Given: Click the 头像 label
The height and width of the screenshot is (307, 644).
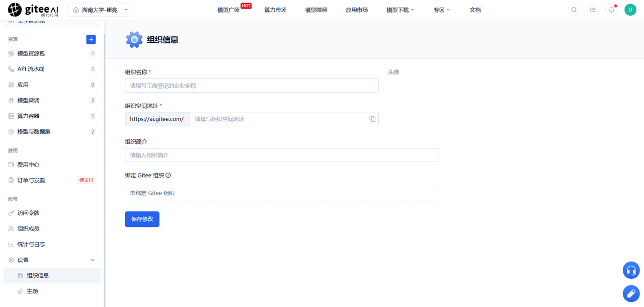Looking at the screenshot, I should pos(393,72).
